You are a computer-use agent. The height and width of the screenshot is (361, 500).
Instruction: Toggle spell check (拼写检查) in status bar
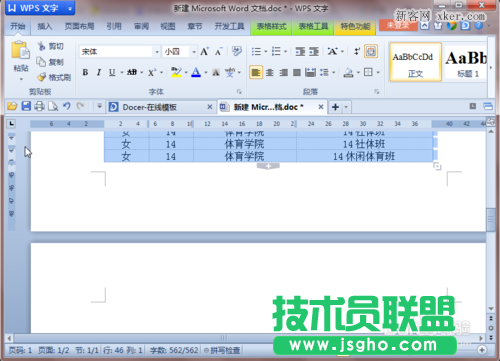pyautogui.click(x=222, y=350)
